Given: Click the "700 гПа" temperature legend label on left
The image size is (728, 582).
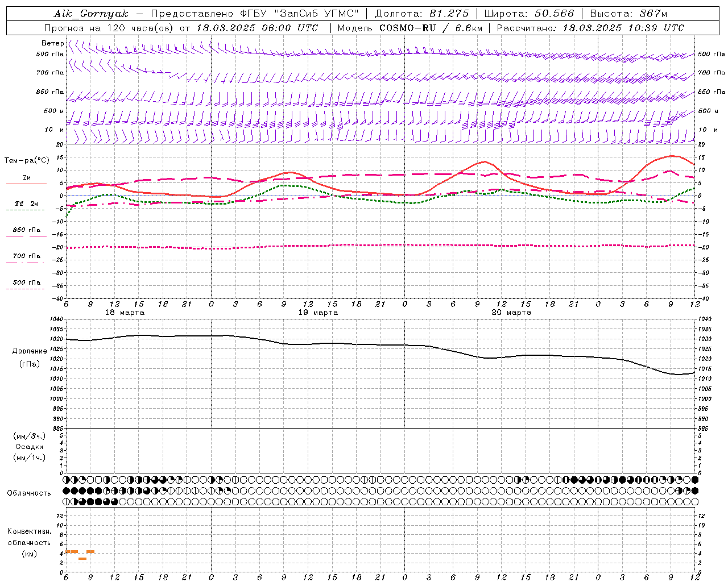Looking at the screenshot, I should (27, 256).
